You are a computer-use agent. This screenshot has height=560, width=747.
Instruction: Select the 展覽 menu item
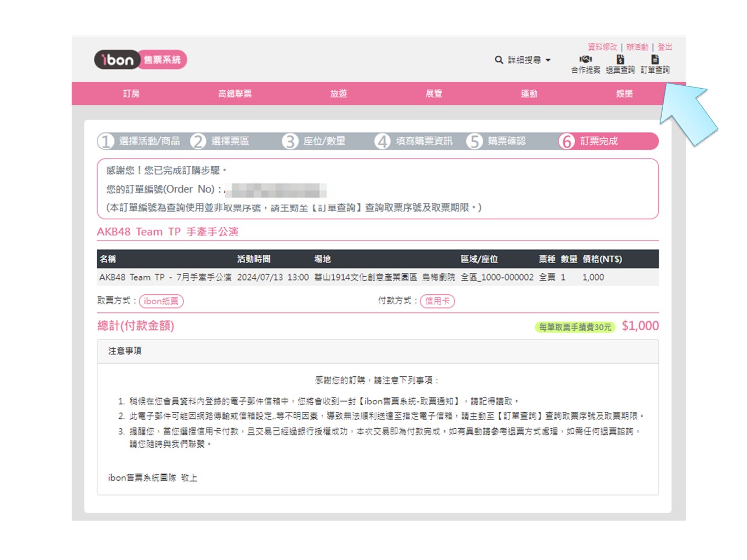point(434,94)
